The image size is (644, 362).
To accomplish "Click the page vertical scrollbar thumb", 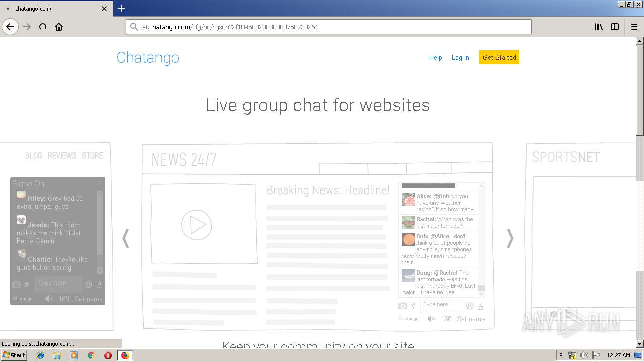I will (640, 90).
